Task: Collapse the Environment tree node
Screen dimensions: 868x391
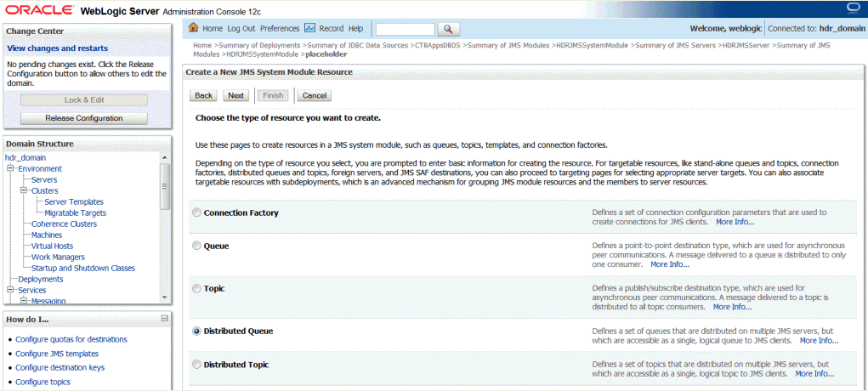Action: [x=9, y=169]
